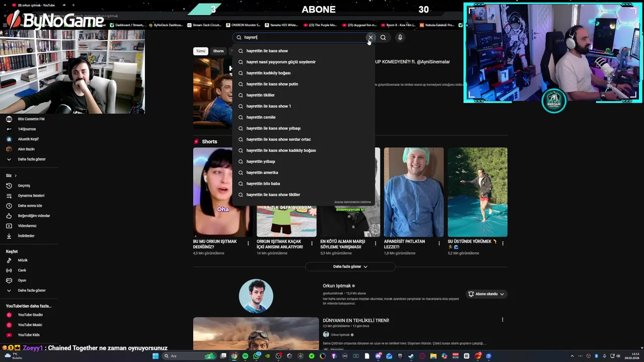Select suggestion 'hayrettin tikiler'
Screen dimensions: 644x362
[x=304, y=95]
